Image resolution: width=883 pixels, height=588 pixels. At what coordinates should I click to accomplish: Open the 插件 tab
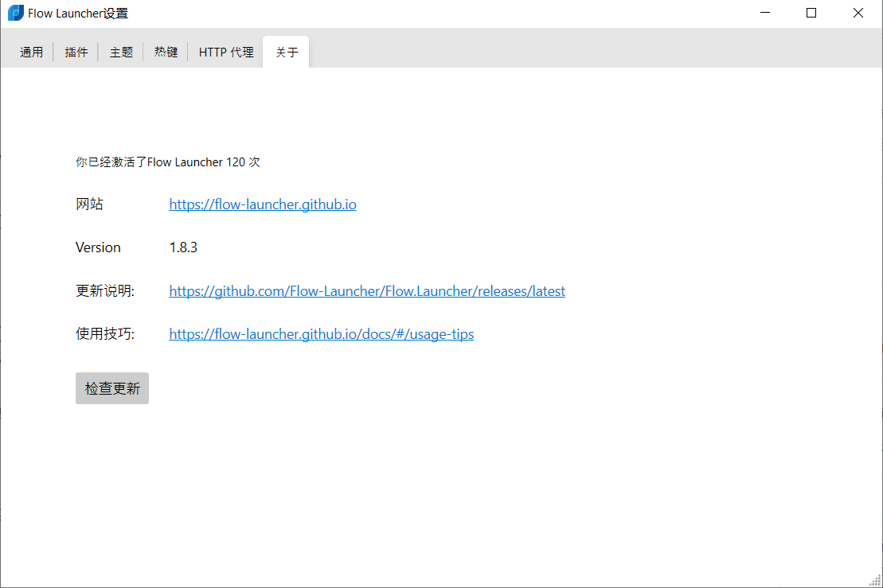pos(76,53)
